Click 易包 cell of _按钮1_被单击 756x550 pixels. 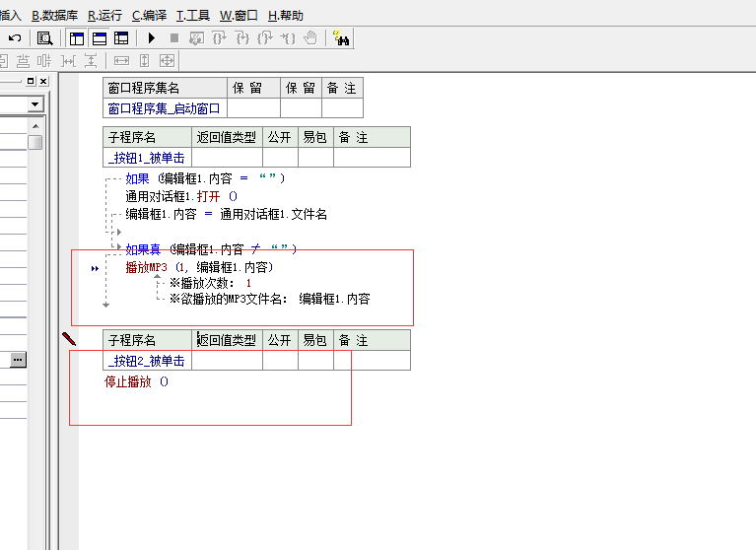tap(315, 158)
